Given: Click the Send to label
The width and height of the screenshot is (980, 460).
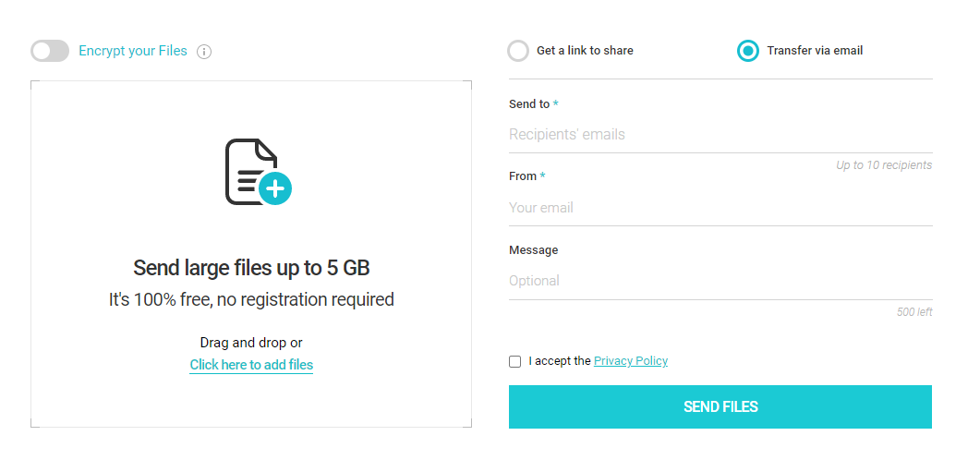Looking at the screenshot, I should (x=529, y=104).
